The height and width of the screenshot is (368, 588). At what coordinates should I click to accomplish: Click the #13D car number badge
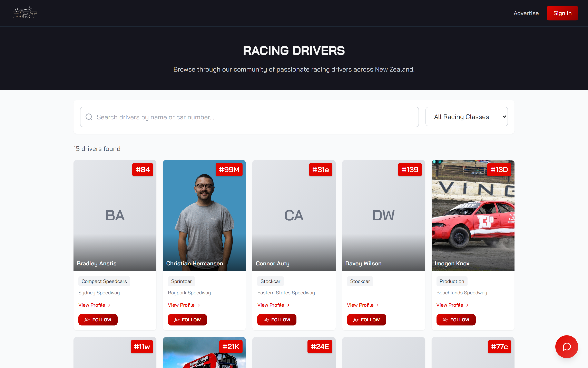click(499, 170)
